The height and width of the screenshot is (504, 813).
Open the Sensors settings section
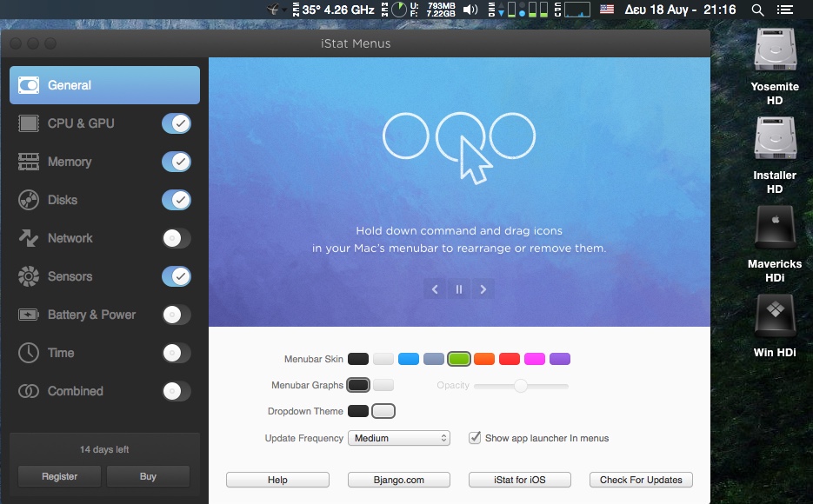[x=70, y=276]
